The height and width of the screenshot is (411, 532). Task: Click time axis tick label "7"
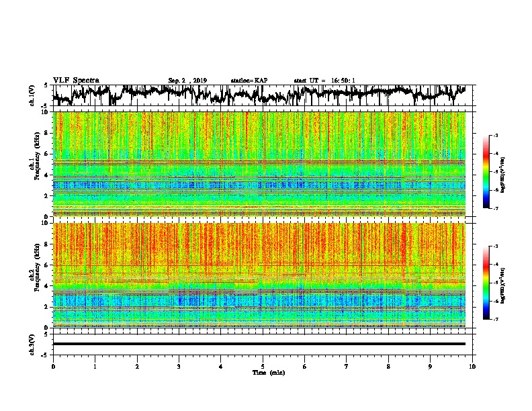347,367
